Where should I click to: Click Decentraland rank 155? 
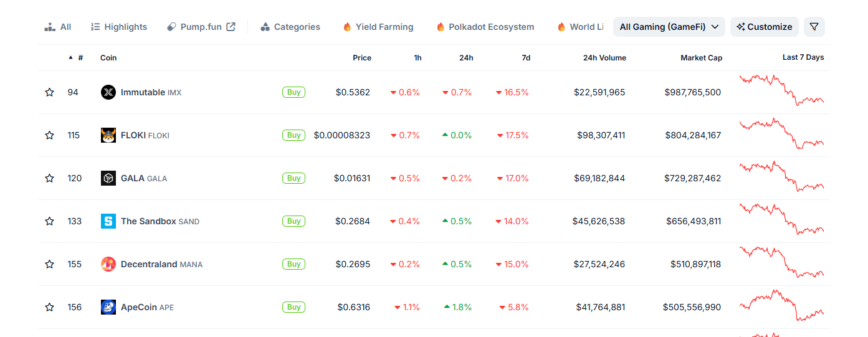(x=75, y=264)
